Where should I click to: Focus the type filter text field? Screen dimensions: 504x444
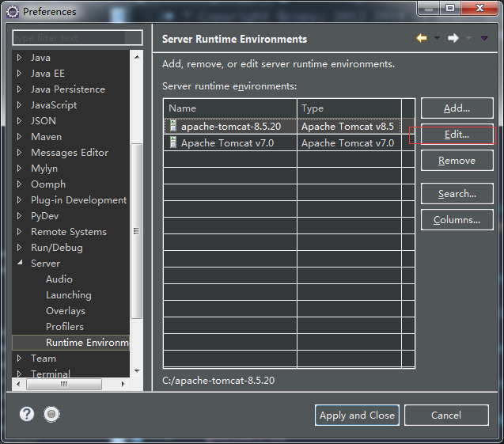tap(78, 38)
